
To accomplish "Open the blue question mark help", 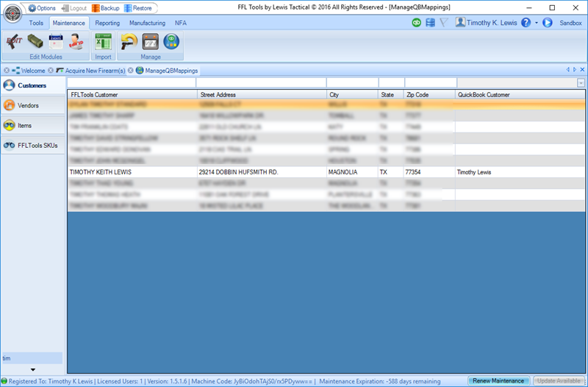I will (x=526, y=23).
